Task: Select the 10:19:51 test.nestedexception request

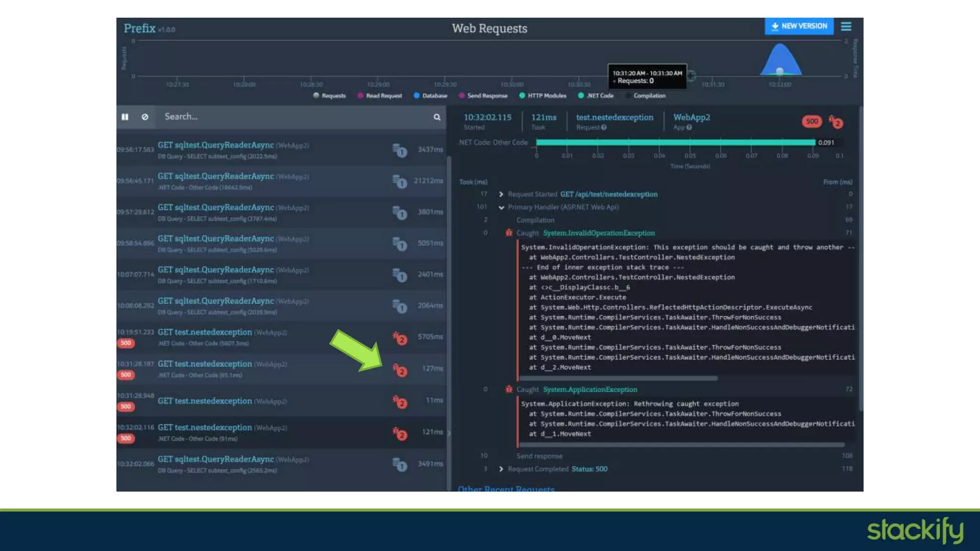Action: coord(205,332)
